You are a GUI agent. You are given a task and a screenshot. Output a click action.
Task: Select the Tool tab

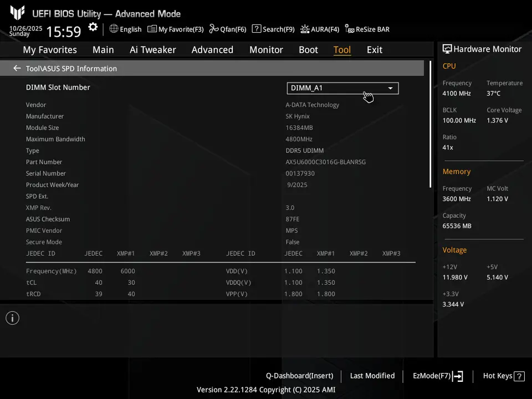pos(342,50)
